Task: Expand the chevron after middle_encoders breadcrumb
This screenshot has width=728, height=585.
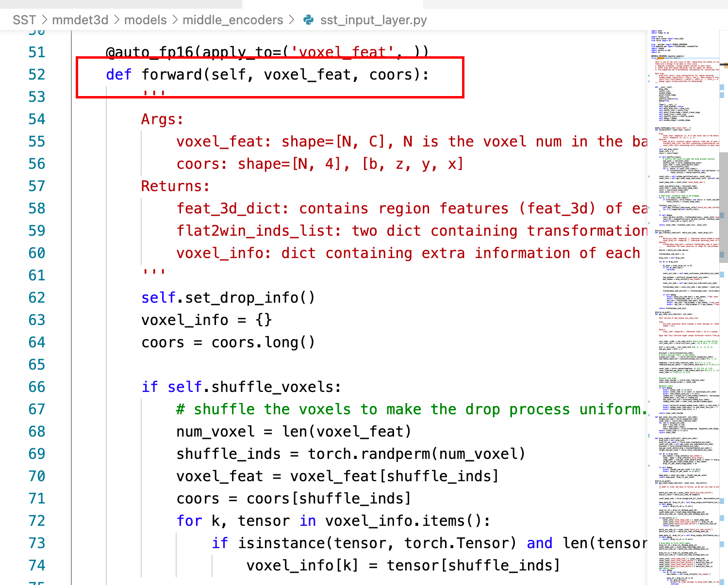Action: coord(292,20)
